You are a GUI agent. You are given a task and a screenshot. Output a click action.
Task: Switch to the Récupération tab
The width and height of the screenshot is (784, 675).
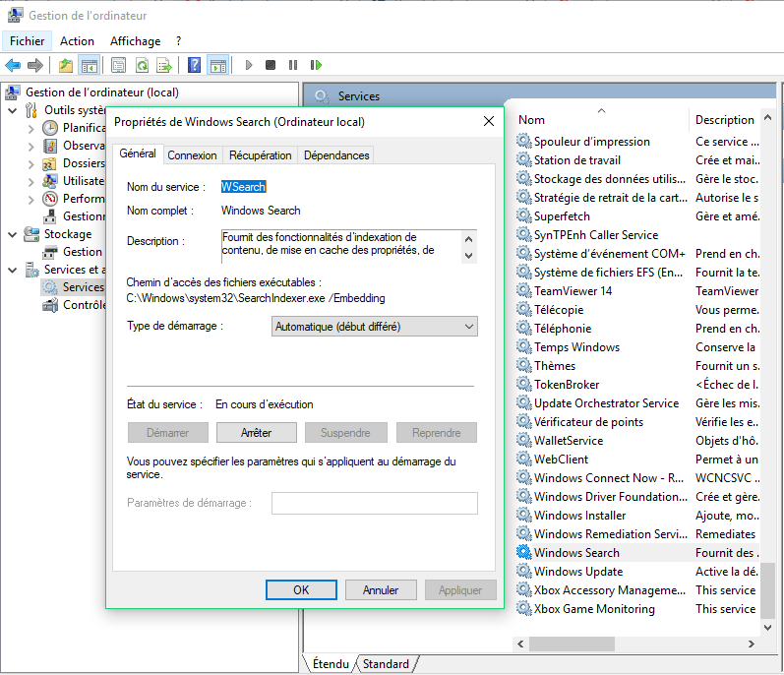tap(260, 155)
